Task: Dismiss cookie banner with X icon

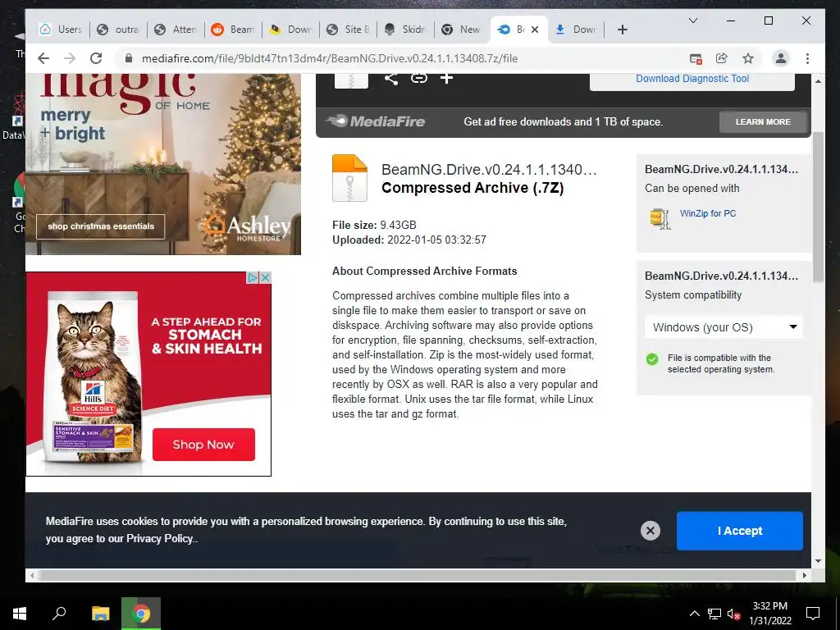Action: click(651, 531)
